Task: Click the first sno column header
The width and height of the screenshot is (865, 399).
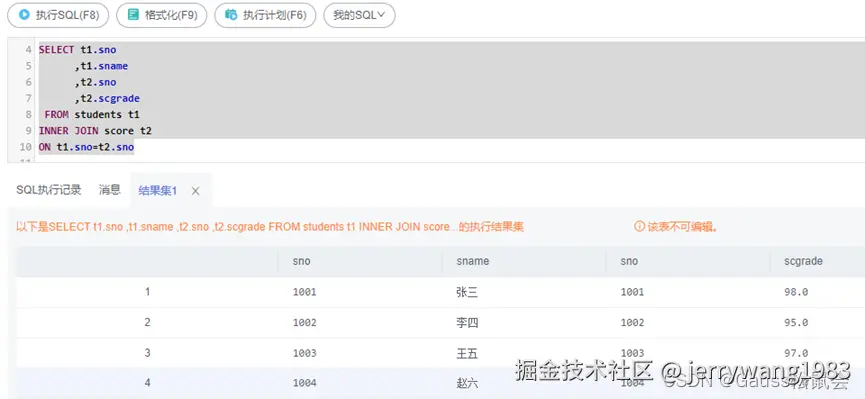Action: pos(302,261)
